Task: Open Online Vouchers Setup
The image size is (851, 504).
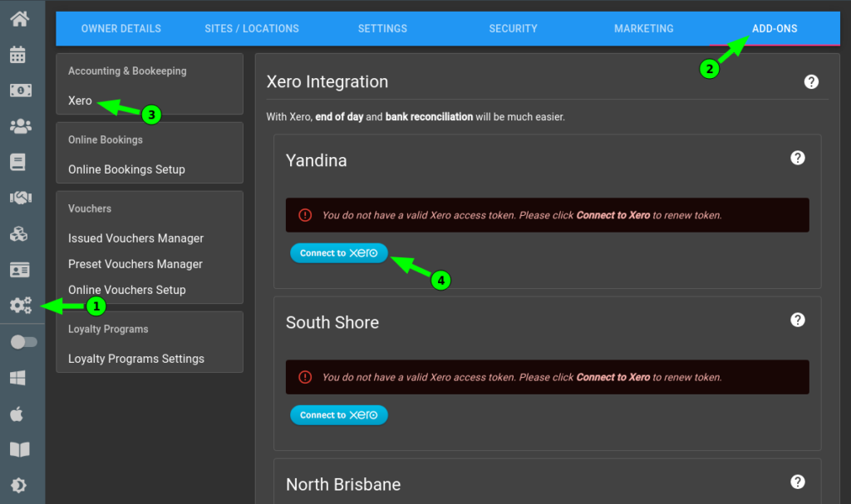Action: (127, 291)
